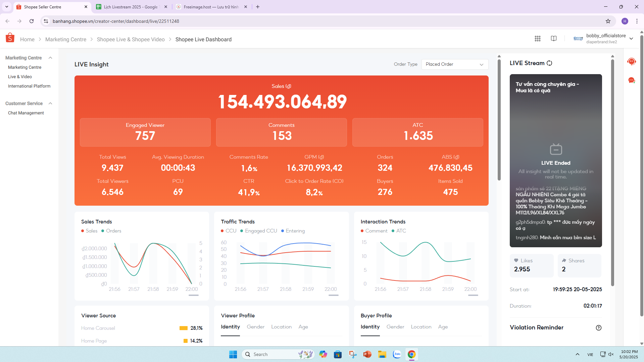Screen dimensions: 644x362
Task: Select Location tab in Viewer Profile
Action: point(281,327)
